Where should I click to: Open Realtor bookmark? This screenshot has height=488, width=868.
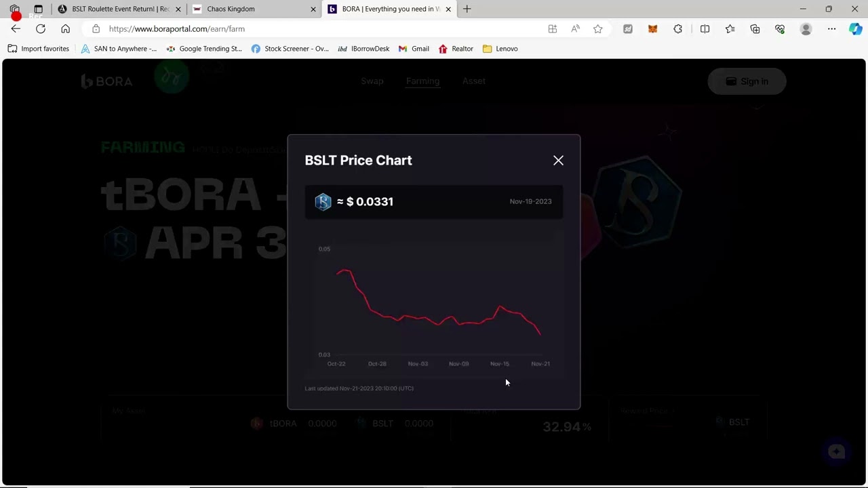(x=456, y=49)
